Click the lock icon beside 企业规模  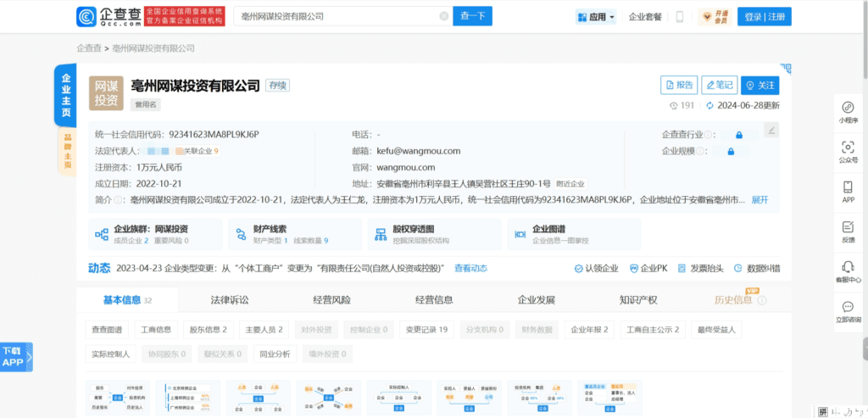point(731,151)
